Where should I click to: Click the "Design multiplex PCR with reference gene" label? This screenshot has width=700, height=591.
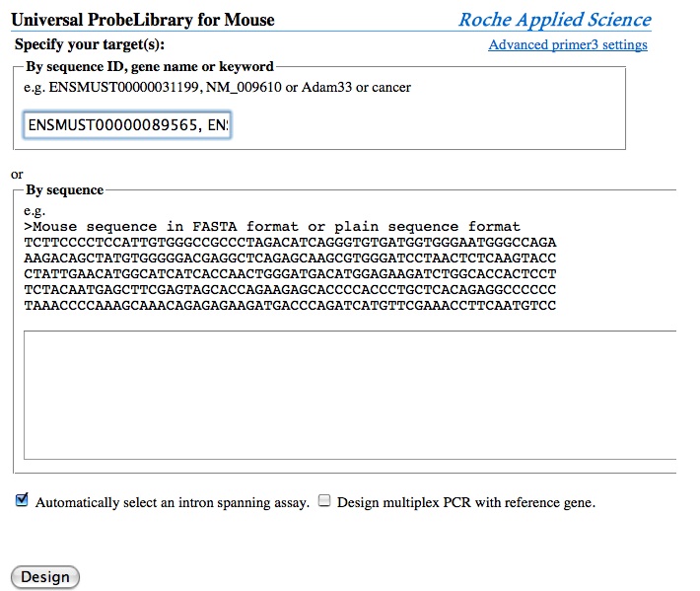pos(465,502)
